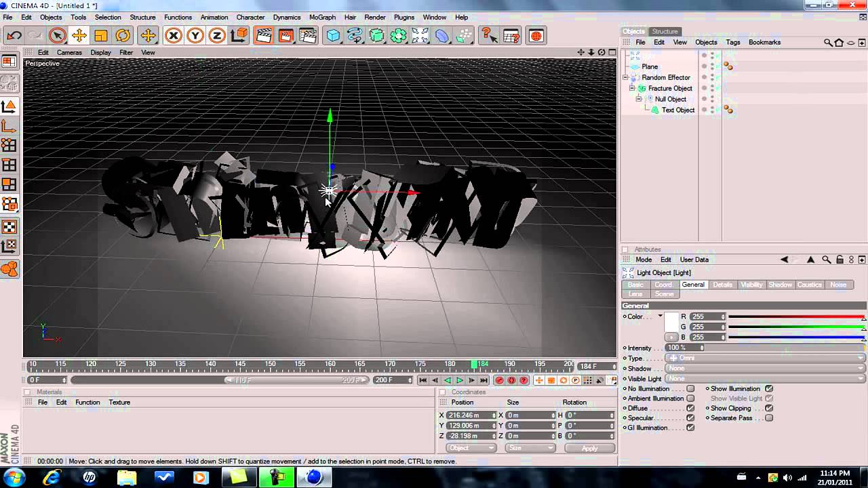Click the help question mark icon
This screenshot has width=868, height=488.
(x=488, y=36)
